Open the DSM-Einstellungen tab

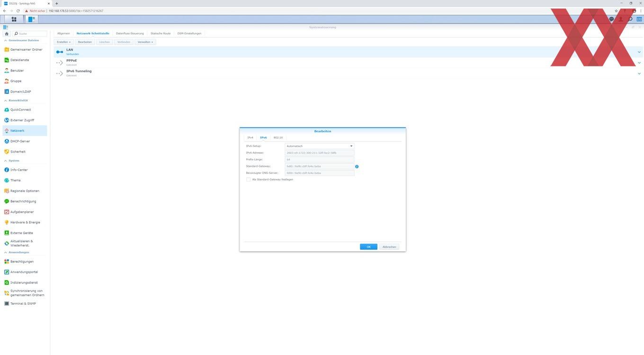(189, 33)
